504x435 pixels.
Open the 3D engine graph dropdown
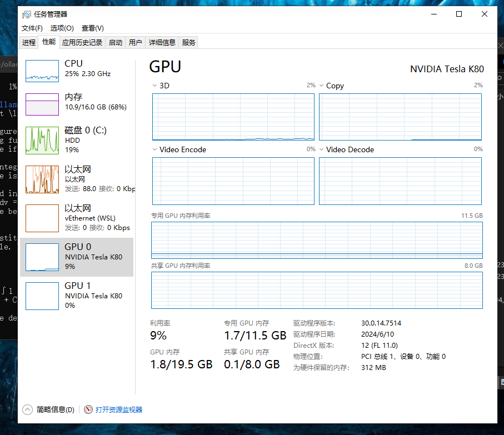154,86
